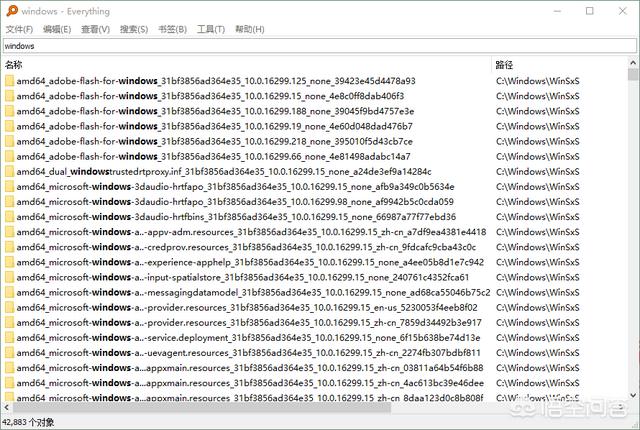Select folder icon of adobe-flash 10.0.16299.125 entry
Screen dimensions: 640x430
pos(9,81)
